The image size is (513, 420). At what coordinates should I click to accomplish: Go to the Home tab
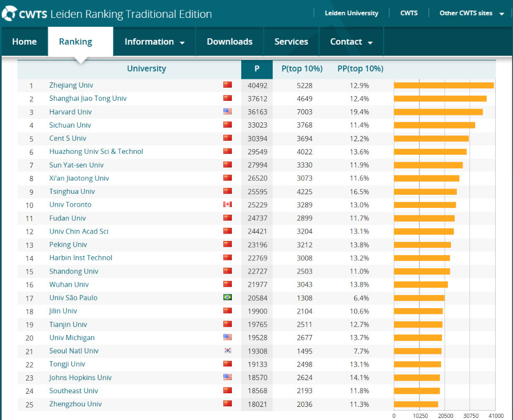click(x=24, y=42)
